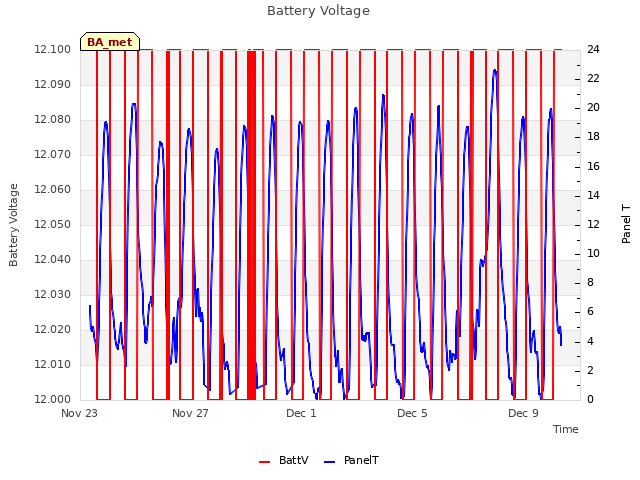Click the Dec 9 date tick label
This screenshot has height=480, width=640.
[523, 413]
